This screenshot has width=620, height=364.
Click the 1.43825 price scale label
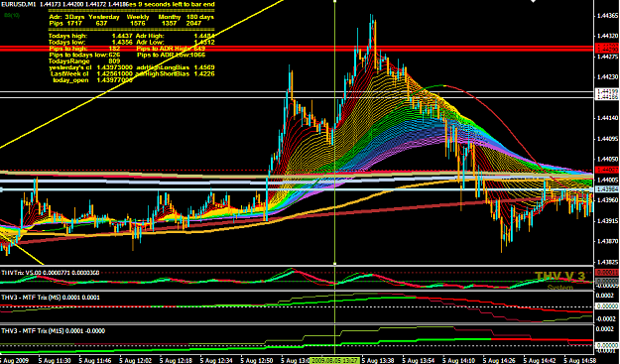click(608, 262)
